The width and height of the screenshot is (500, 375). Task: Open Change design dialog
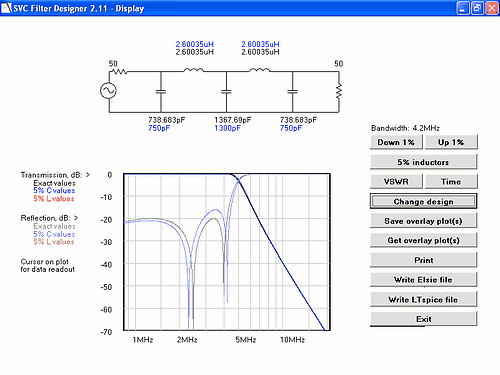[423, 201]
